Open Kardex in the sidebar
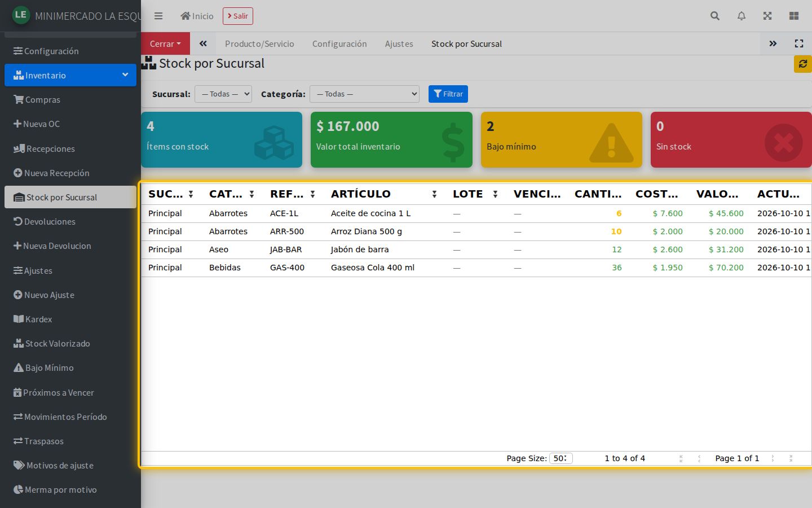The image size is (812, 508). click(70, 319)
